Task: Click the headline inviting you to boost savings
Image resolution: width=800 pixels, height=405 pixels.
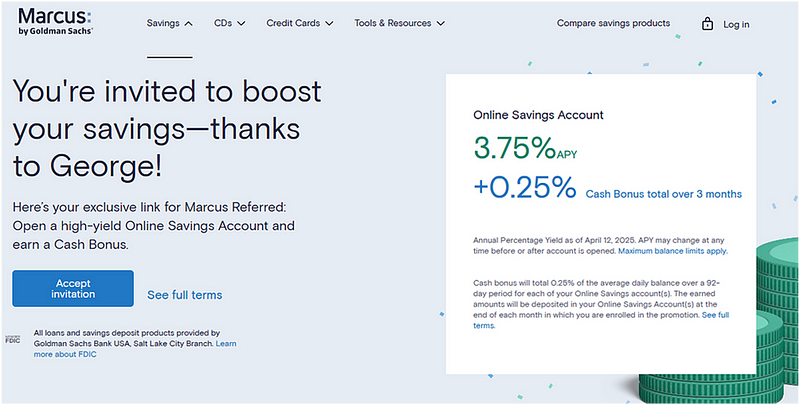Action: [167, 130]
